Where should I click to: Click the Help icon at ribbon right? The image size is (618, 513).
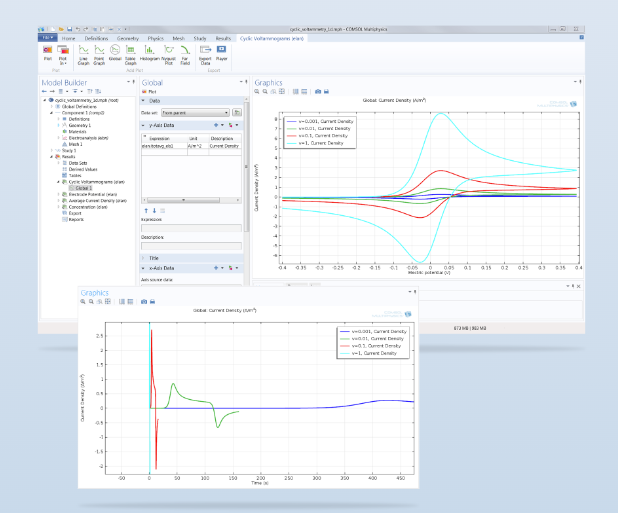(581, 37)
